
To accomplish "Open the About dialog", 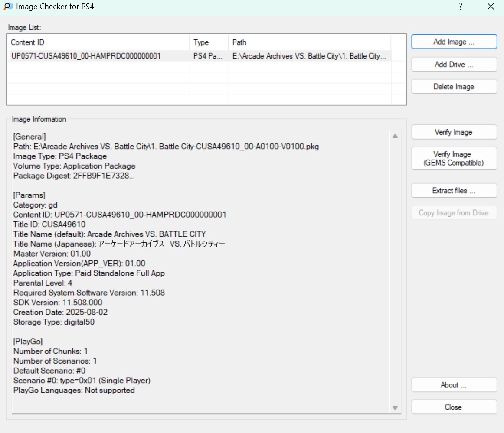I will (454, 385).
